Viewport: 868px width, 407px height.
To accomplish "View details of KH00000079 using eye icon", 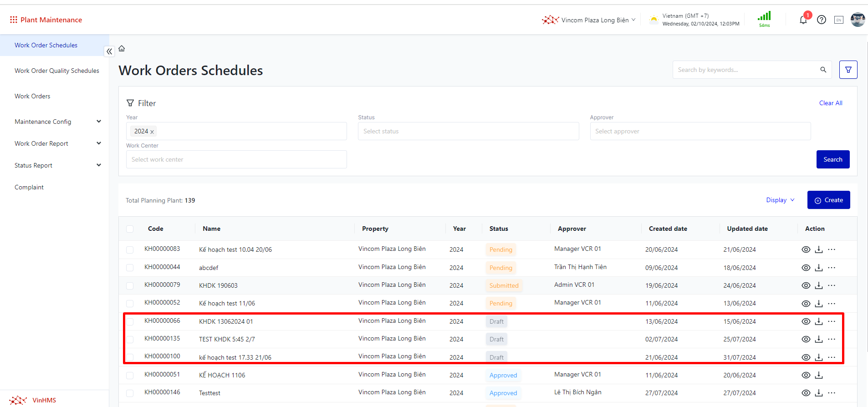I will click(806, 285).
